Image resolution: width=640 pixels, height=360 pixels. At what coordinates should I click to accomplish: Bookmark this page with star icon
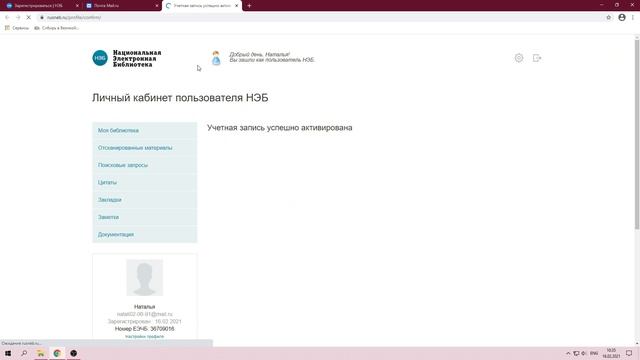[608, 18]
